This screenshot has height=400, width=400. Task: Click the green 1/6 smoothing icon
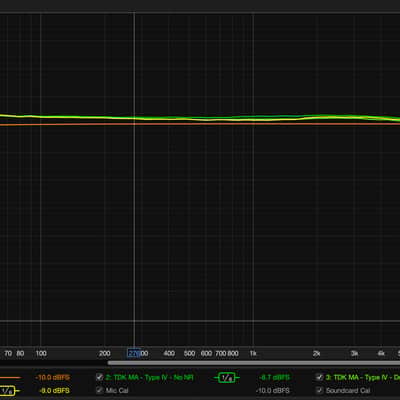pyautogui.click(x=226, y=378)
